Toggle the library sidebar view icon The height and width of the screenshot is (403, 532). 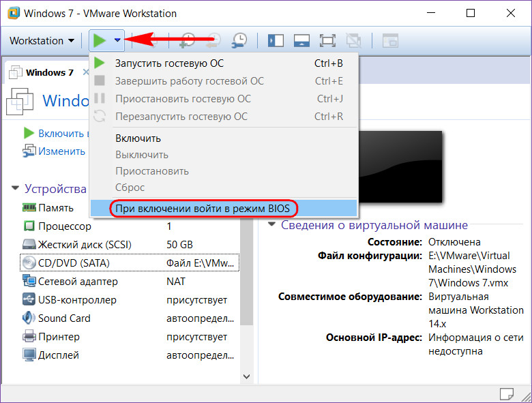pos(276,40)
